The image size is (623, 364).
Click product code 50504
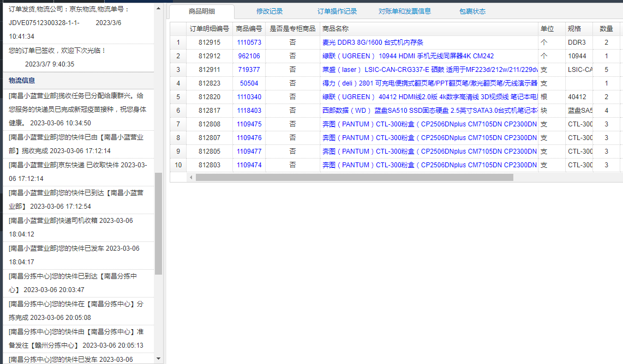249,83
